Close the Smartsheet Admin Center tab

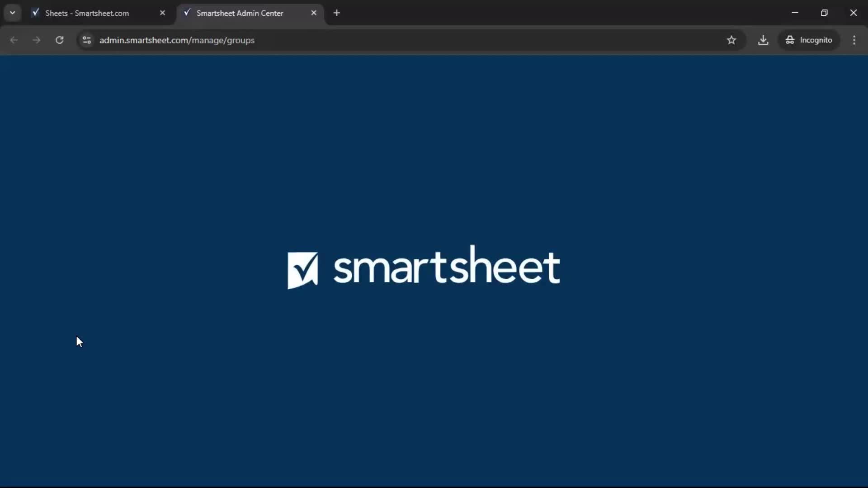click(314, 13)
